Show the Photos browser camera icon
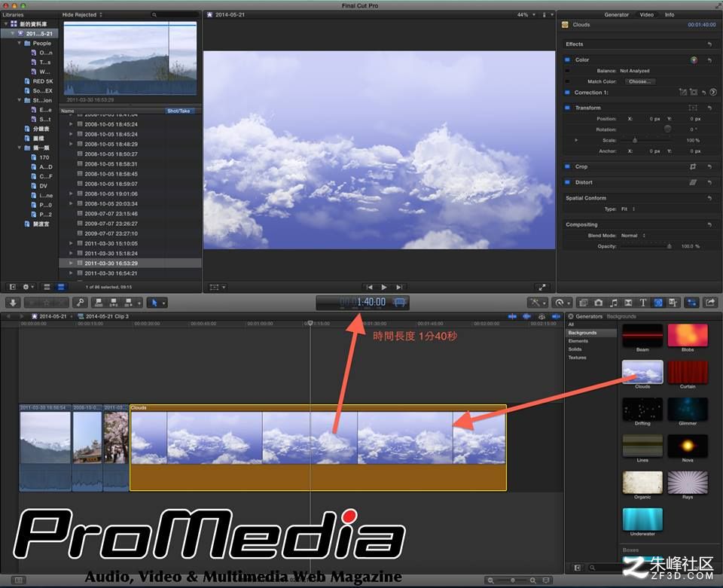Screen dimensions: 723x588 click(x=599, y=303)
